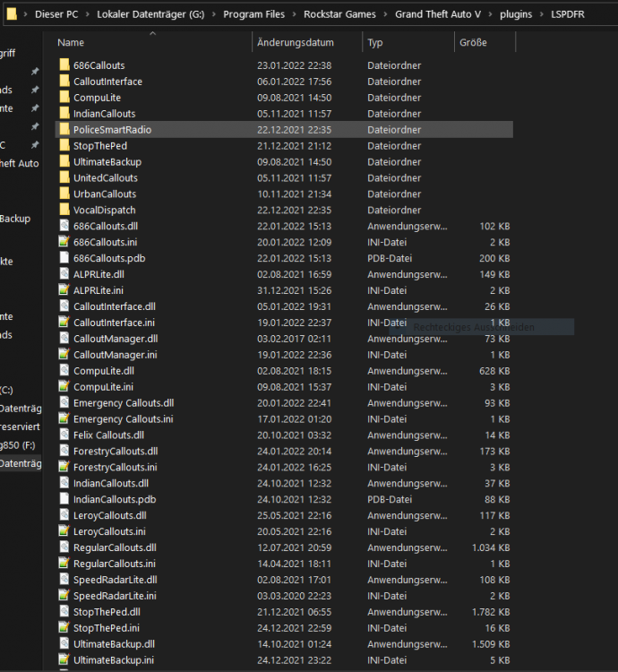Viewport: 618px width, 672px height.
Task: Click the PoliceSmartRadio folder icon
Action: click(x=64, y=129)
